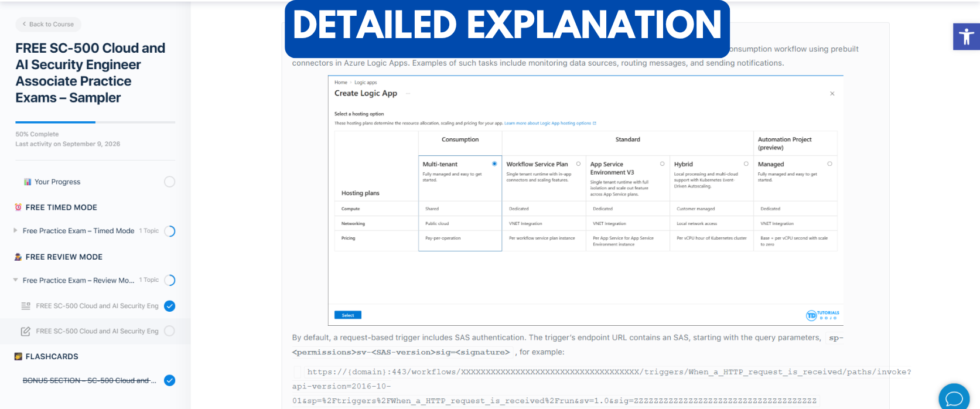
Task: Click Logic apps in the breadcrumb
Action: click(366, 83)
